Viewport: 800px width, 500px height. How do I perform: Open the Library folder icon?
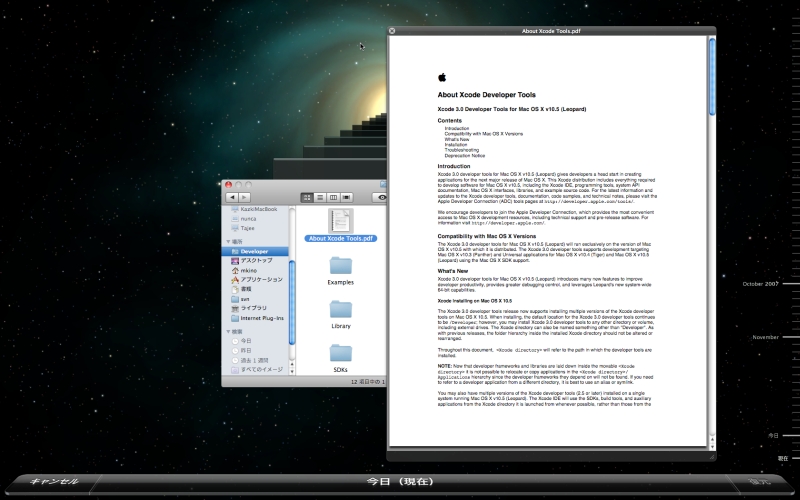click(x=340, y=311)
